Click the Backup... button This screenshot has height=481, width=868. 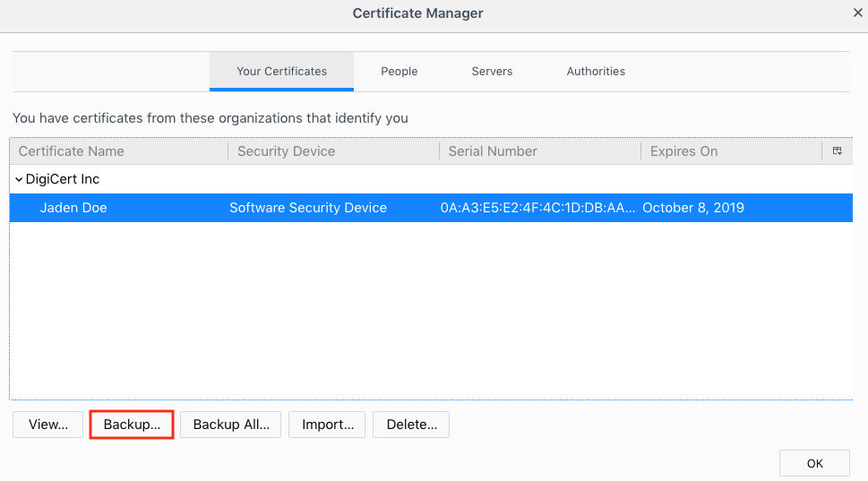[x=132, y=425]
